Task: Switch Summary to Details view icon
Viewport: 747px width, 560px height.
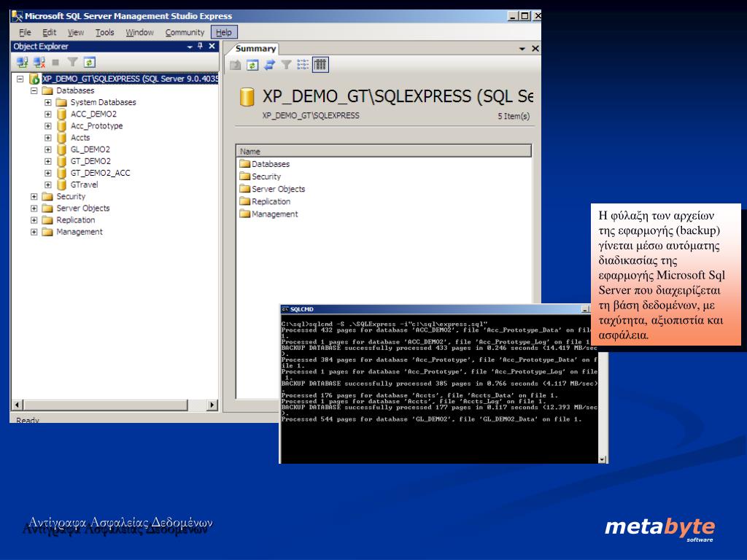Action: tap(320, 64)
